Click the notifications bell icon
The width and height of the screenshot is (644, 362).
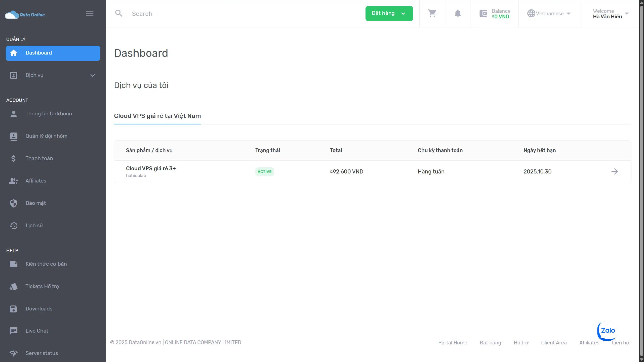click(x=458, y=14)
